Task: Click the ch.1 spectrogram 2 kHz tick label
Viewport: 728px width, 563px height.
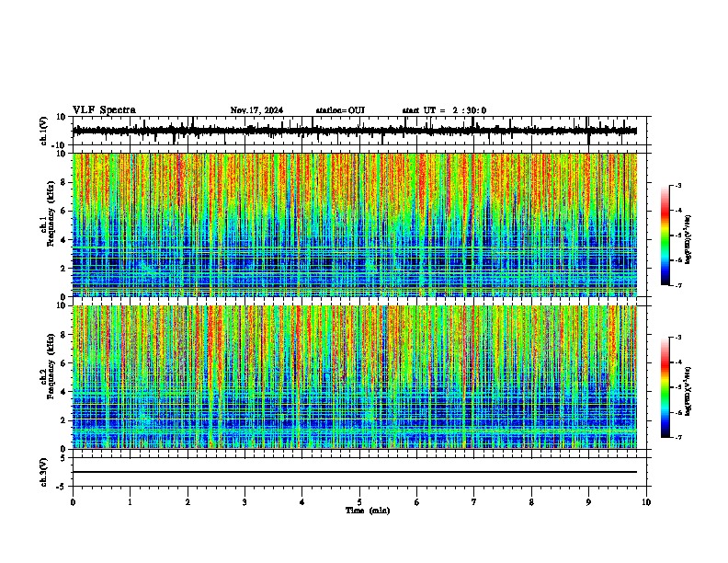Action: pos(63,269)
